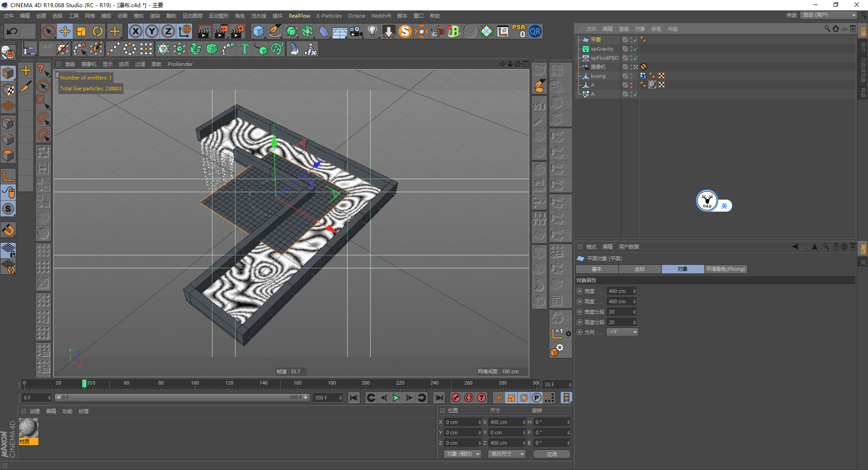Toggle the Parameter P key button
Viewport: 868px width, 470px height.
[537, 398]
